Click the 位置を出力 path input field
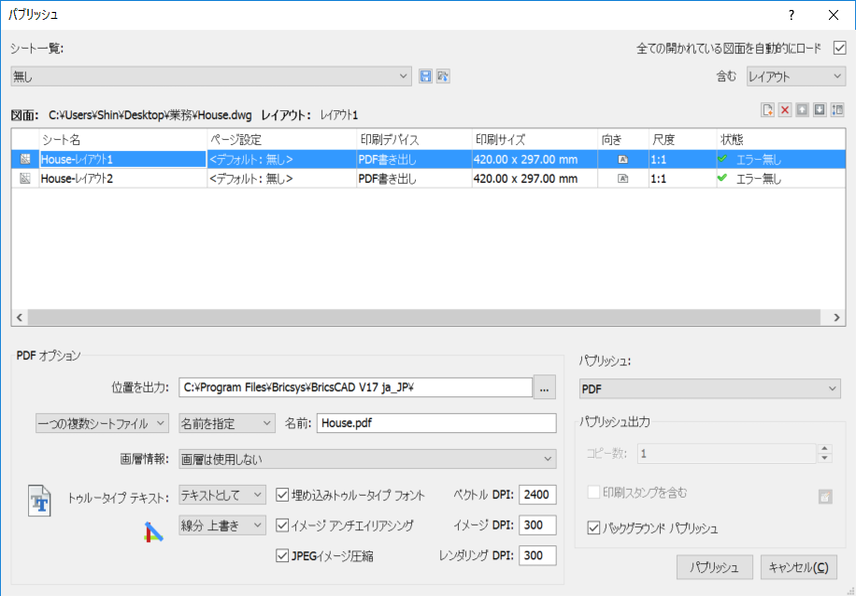The width and height of the screenshot is (856, 596). pyautogui.click(x=355, y=388)
